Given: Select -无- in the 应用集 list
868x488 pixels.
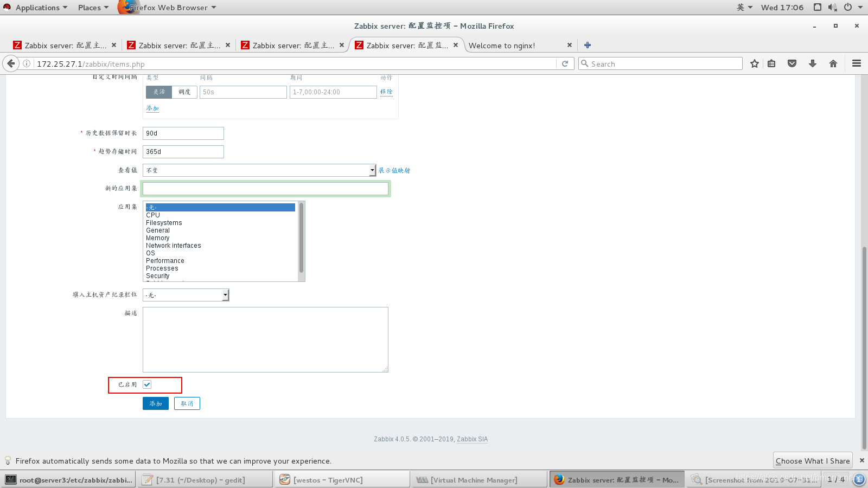Looking at the screenshot, I should (220, 207).
